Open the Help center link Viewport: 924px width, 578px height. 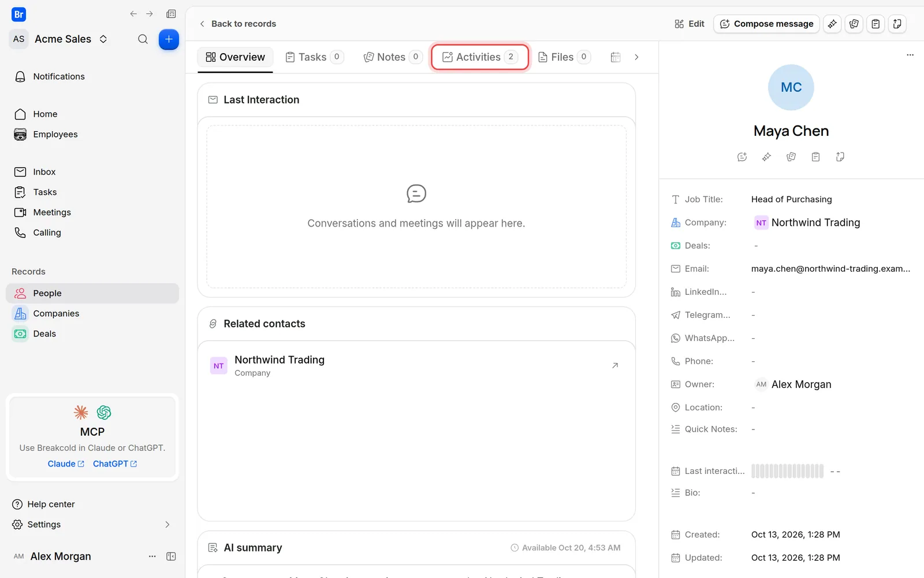tap(44, 505)
